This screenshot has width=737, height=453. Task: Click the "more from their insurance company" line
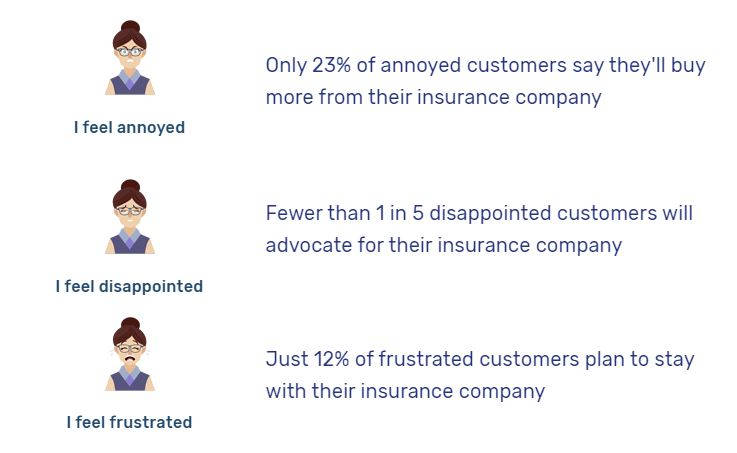click(x=433, y=97)
